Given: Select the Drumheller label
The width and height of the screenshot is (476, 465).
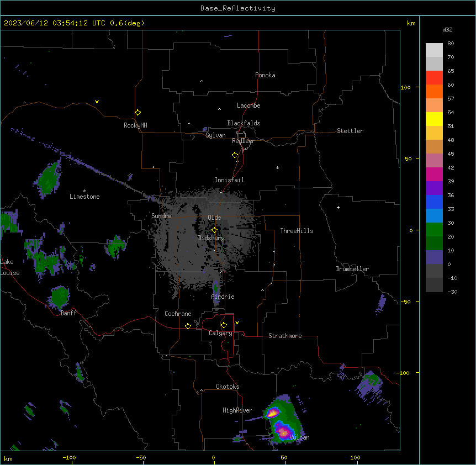Looking at the screenshot, I should pyautogui.click(x=352, y=269).
